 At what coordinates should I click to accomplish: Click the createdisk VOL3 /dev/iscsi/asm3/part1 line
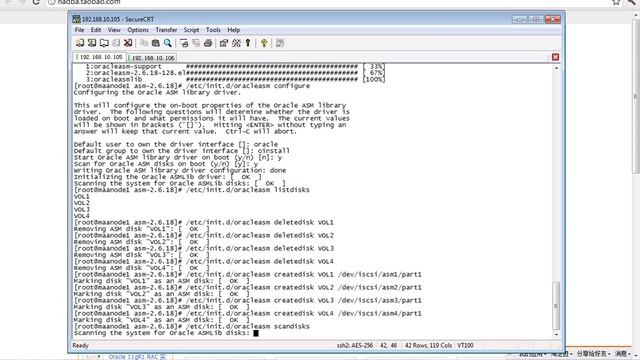(x=248, y=300)
